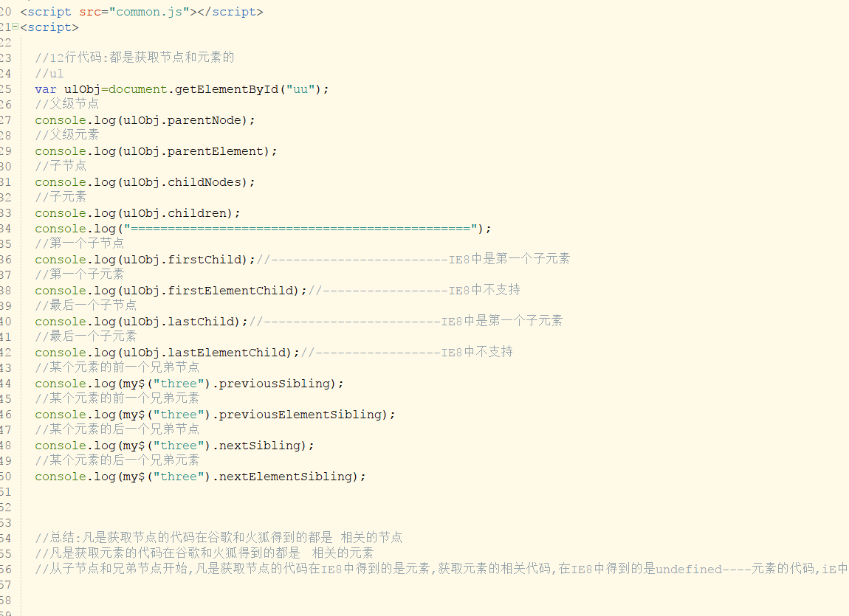Click the ulObj.children log line

pos(137,212)
